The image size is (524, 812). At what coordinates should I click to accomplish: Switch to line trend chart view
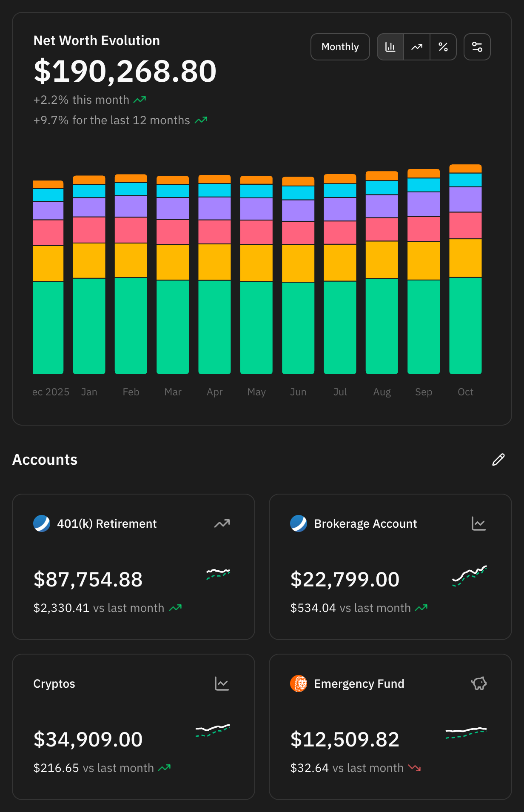click(x=417, y=47)
